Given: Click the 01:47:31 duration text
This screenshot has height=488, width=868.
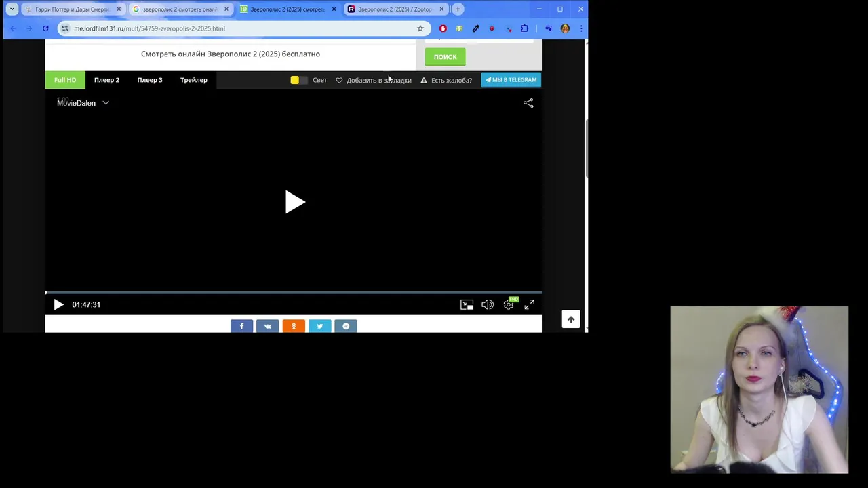Looking at the screenshot, I should coord(86,305).
